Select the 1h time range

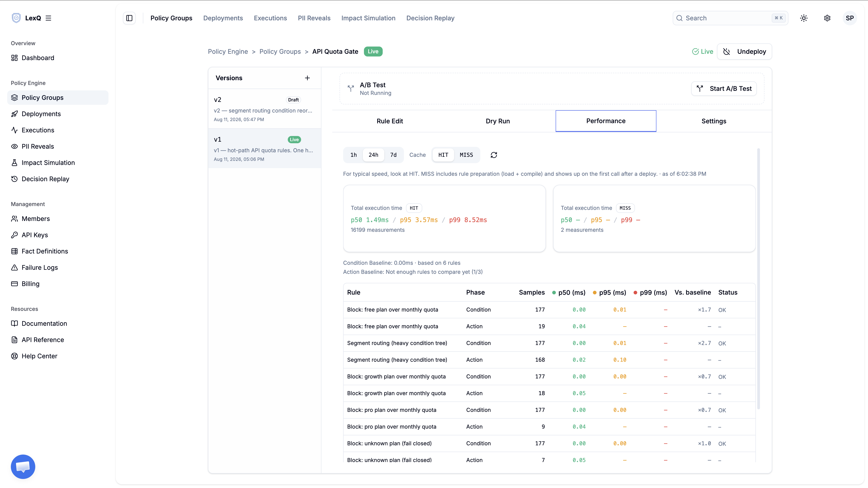tap(354, 155)
